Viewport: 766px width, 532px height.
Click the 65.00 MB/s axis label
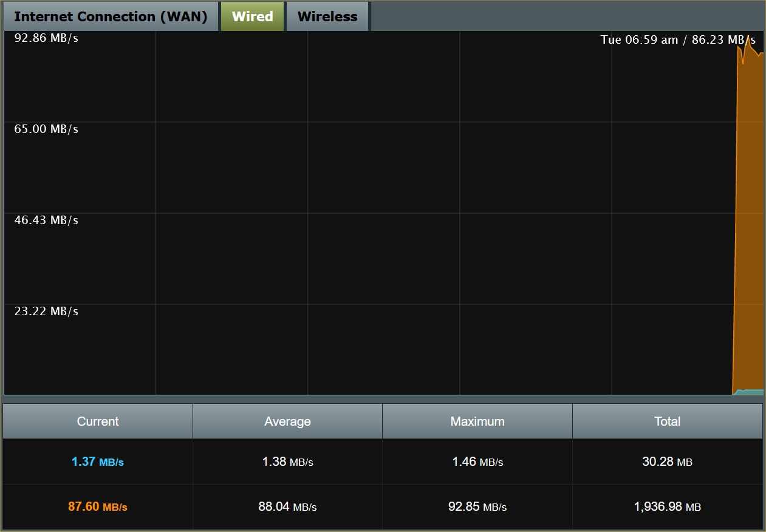[46, 129]
